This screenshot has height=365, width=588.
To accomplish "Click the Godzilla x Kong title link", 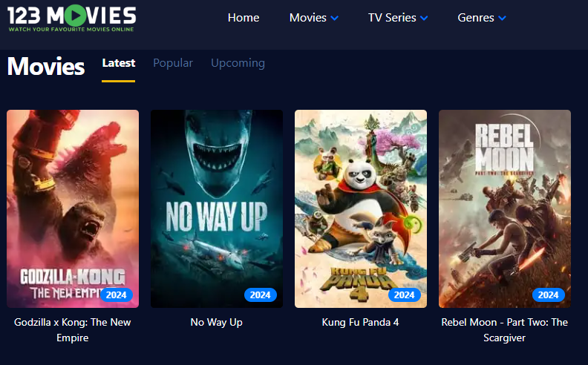I will click(x=72, y=330).
